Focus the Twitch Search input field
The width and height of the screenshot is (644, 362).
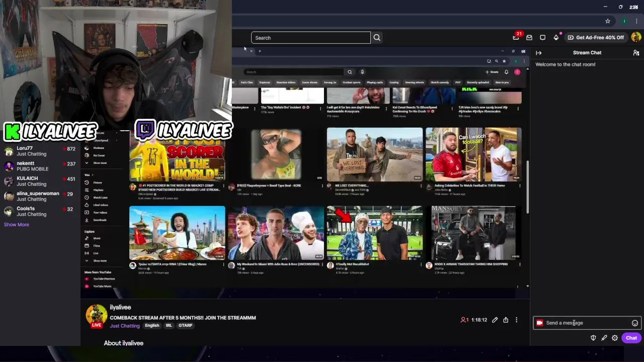click(311, 38)
